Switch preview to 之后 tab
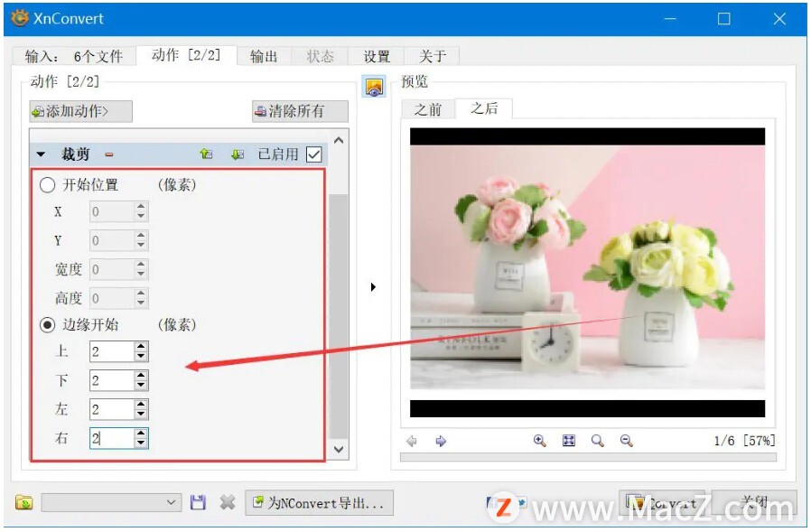Image resolution: width=811 pixels, height=532 pixels. pyautogui.click(x=484, y=108)
